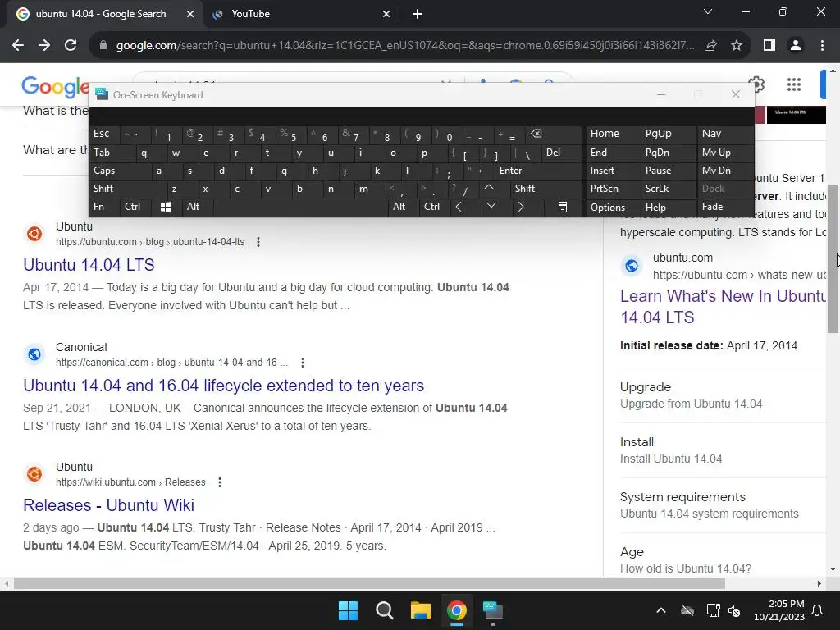Open File Explorer from taskbar
The width and height of the screenshot is (840, 630).
421,610
